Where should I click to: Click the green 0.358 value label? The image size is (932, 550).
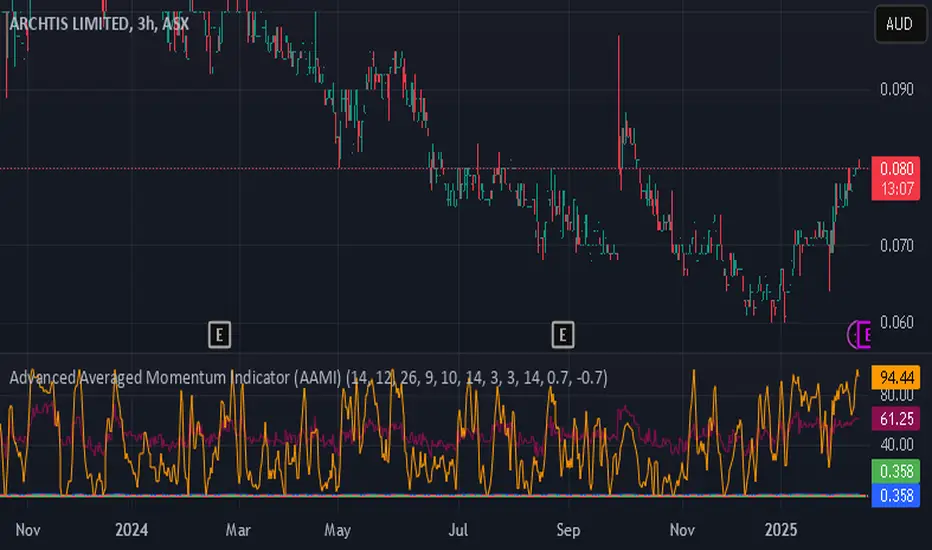click(x=896, y=472)
